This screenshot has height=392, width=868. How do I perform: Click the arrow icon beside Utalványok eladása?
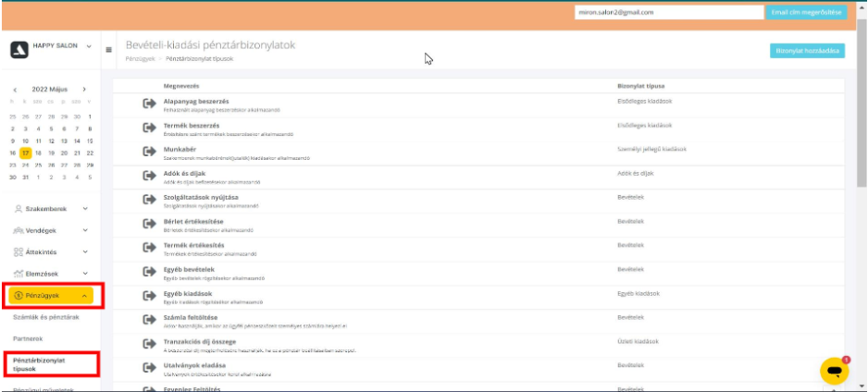[149, 368]
